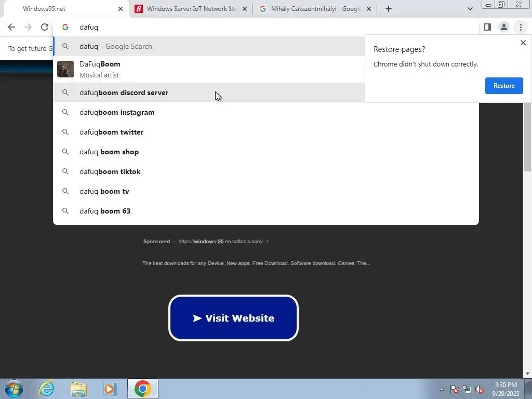Close the Mihály Csíkszentmihályi Google tab
This screenshot has height=399, width=532.
click(x=369, y=9)
